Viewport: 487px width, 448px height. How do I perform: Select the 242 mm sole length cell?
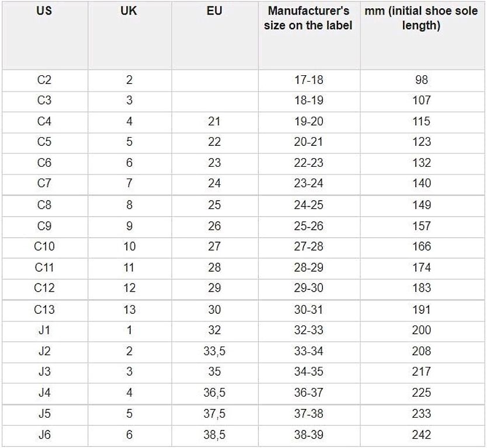[422, 435]
